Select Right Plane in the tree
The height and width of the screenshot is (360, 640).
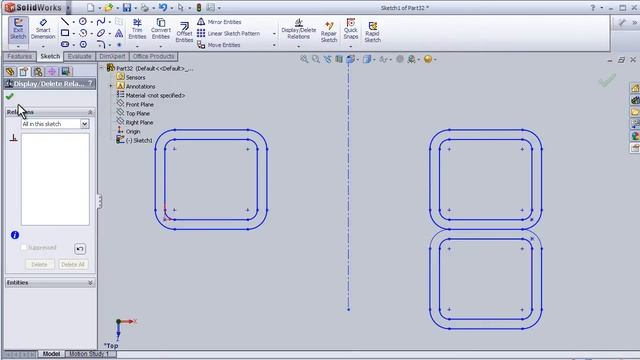pyautogui.click(x=139, y=122)
